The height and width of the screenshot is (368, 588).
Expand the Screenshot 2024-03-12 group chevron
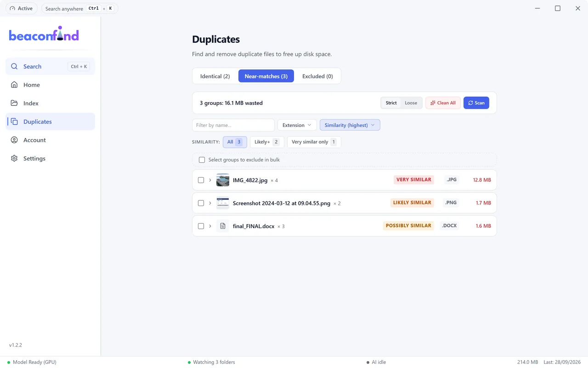[210, 203]
